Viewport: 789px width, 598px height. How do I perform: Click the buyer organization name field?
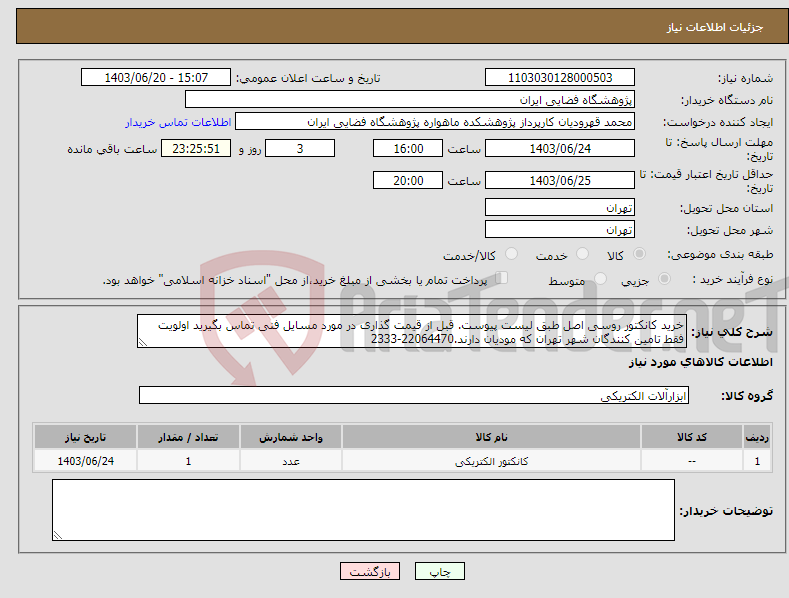coord(410,100)
